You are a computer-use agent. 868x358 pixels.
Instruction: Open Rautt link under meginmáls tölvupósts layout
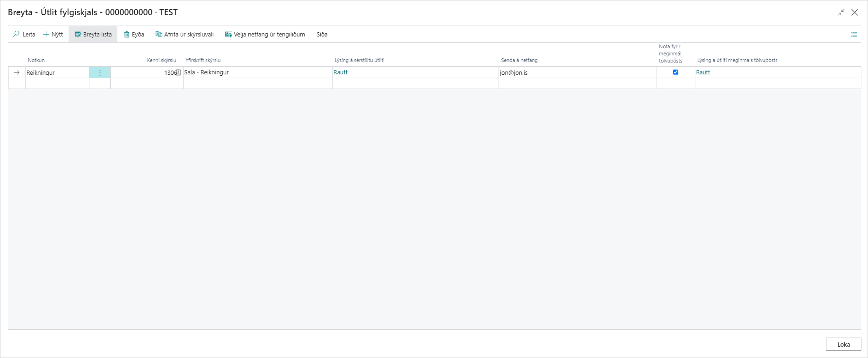click(703, 72)
